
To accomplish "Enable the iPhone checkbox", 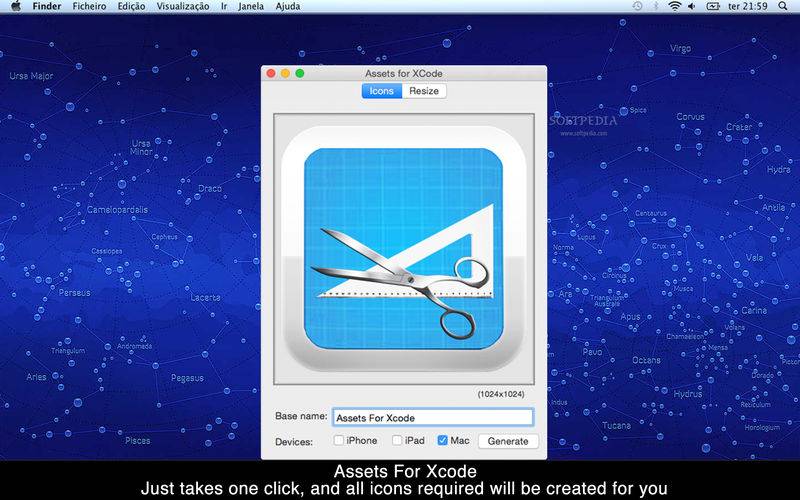I will [x=338, y=440].
